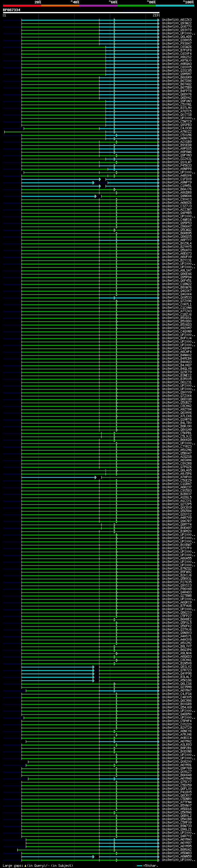The image size is (197, 868).
Task: Select the UniRef100_Q96L21 label
Action: (177, 829)
